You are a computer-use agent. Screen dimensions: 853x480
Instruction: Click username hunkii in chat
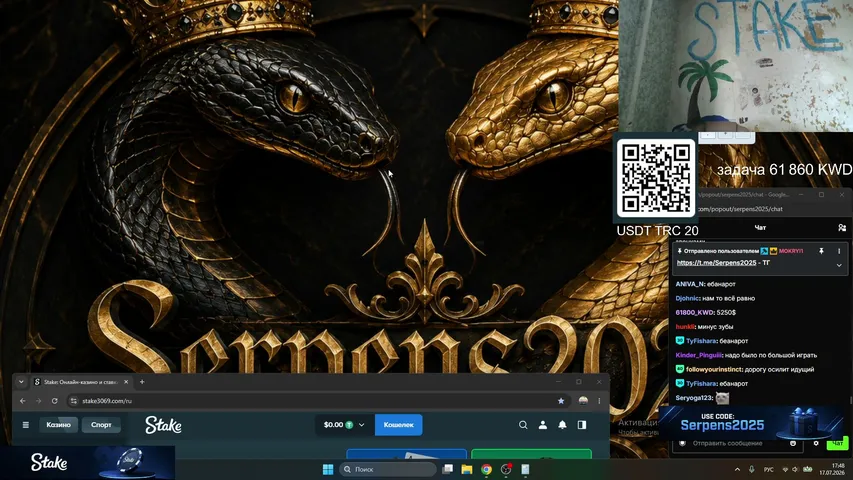coord(685,327)
